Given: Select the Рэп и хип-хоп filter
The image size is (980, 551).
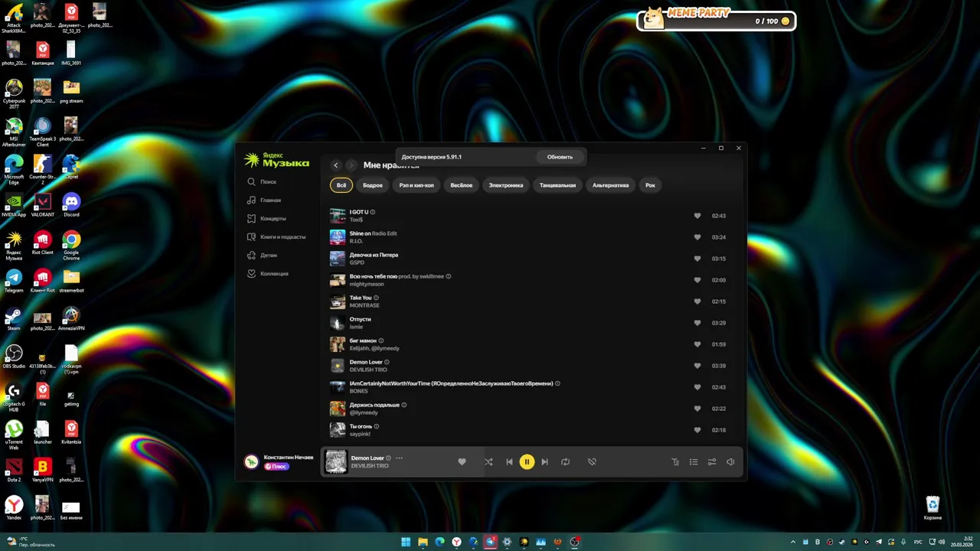Looking at the screenshot, I should pos(416,185).
